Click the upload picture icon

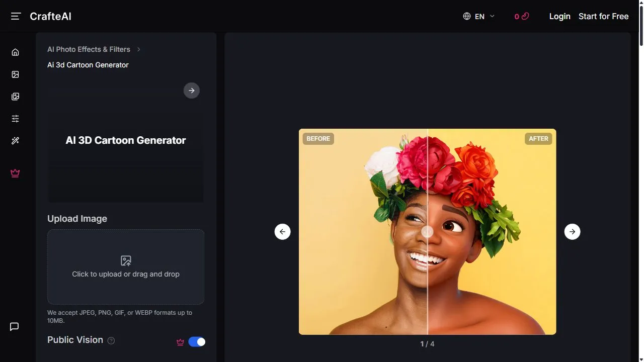pos(126,260)
